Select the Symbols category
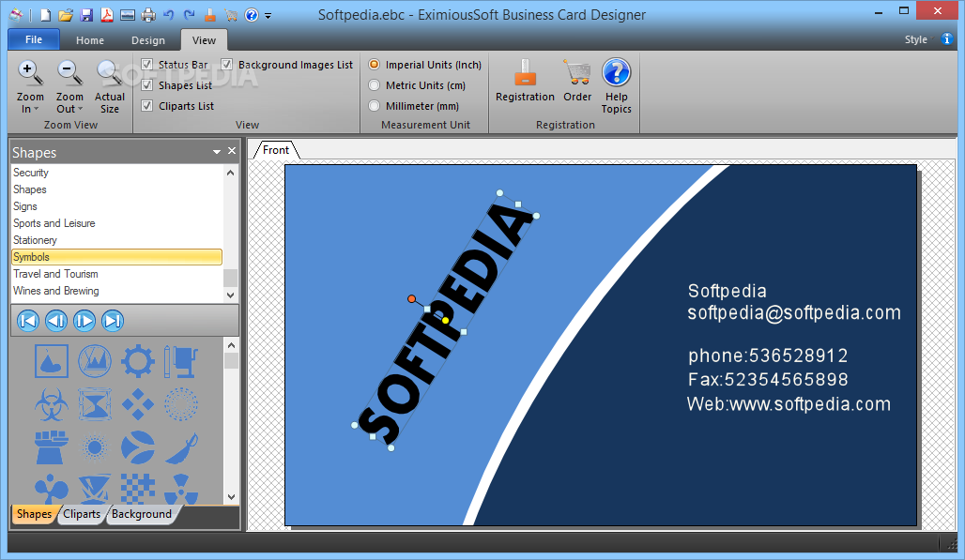This screenshot has width=965, height=560. (x=117, y=257)
